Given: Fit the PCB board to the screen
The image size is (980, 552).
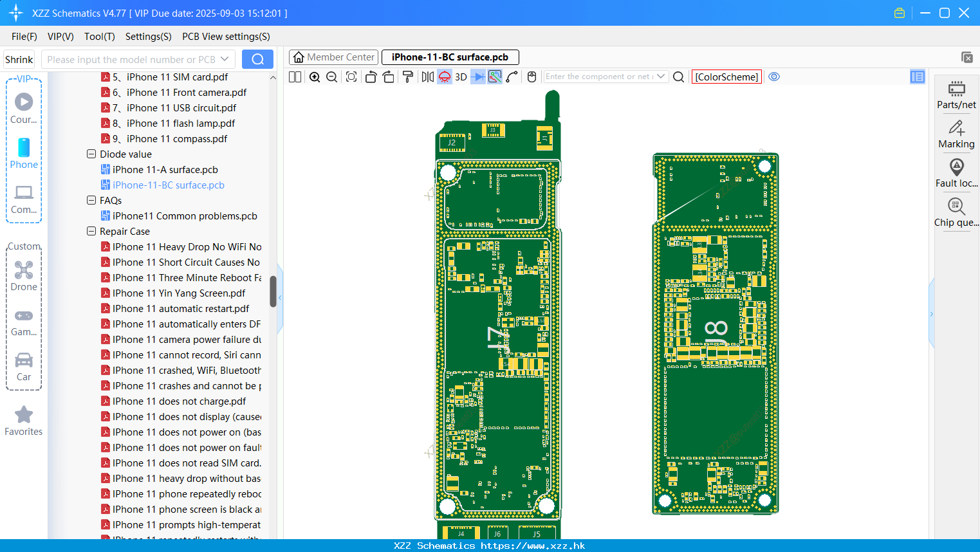Looking at the screenshot, I should click(351, 77).
